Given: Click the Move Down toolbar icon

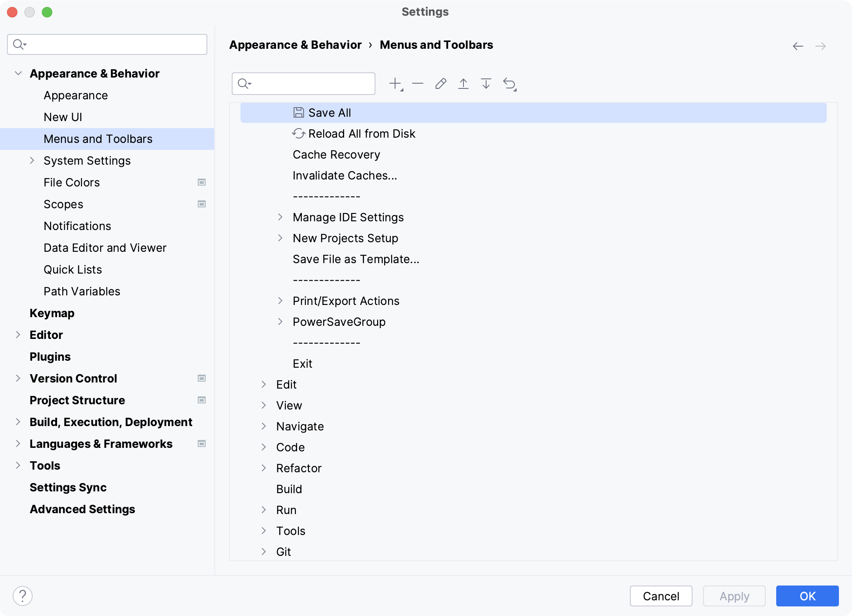Looking at the screenshot, I should pyautogui.click(x=486, y=83).
